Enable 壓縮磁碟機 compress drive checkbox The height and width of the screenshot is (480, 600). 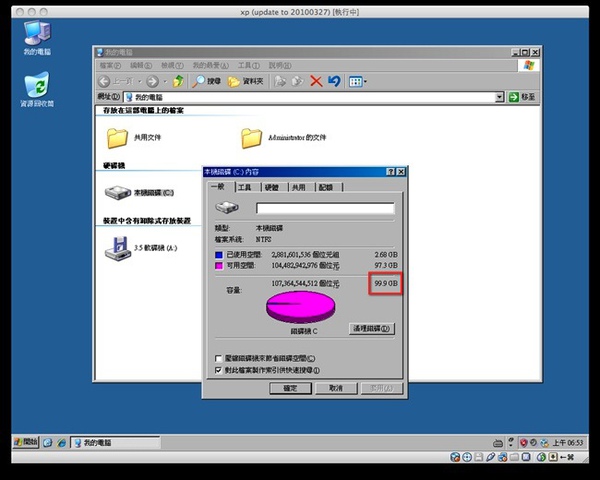pos(218,359)
